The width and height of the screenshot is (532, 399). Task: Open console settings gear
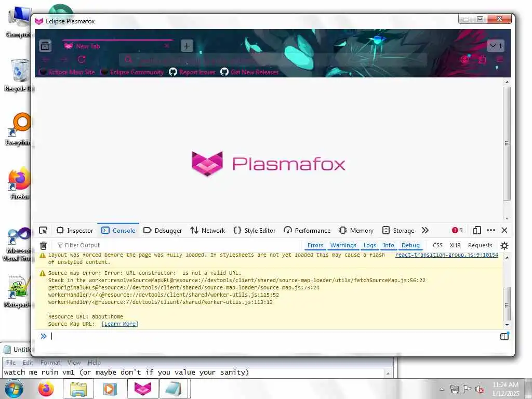pyautogui.click(x=504, y=245)
